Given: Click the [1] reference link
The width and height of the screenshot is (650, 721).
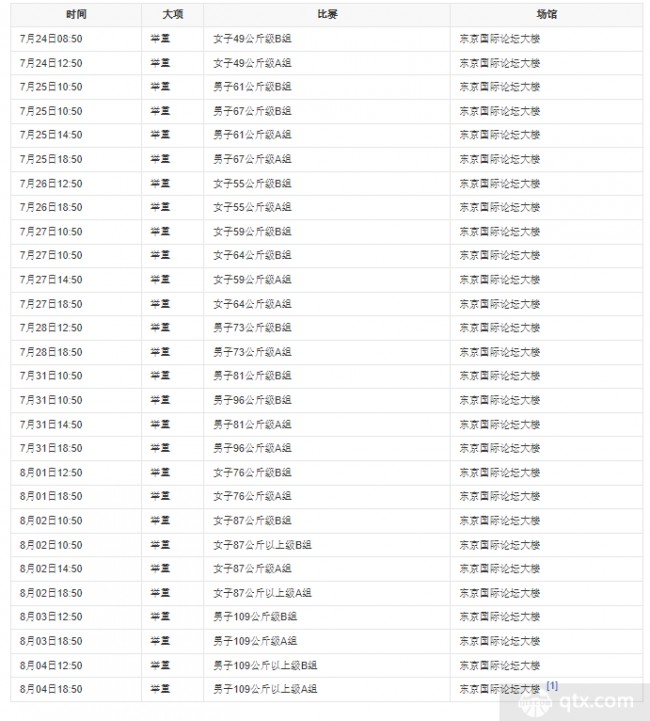Looking at the screenshot, I should [x=552, y=686].
